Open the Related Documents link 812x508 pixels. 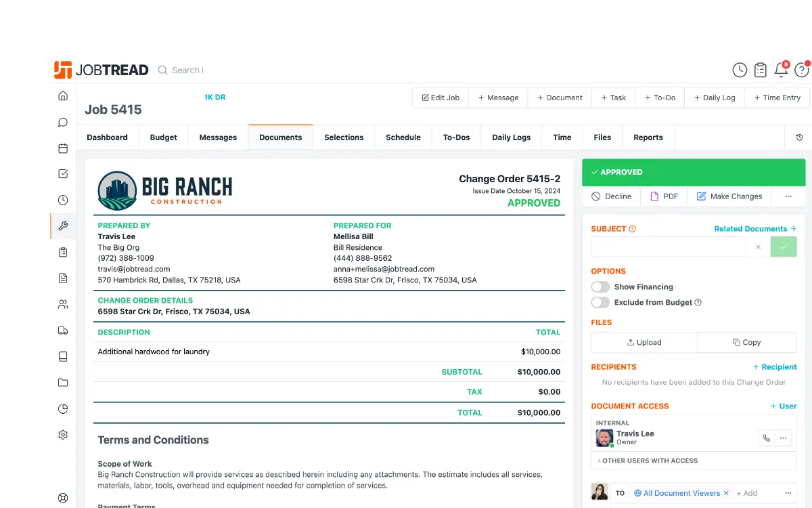751,228
